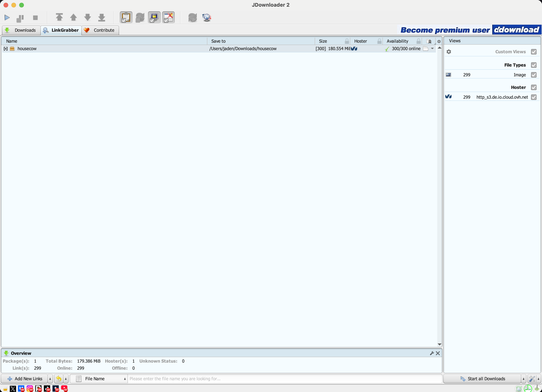Expand the housecow package tree node
542x392 pixels.
6,49
